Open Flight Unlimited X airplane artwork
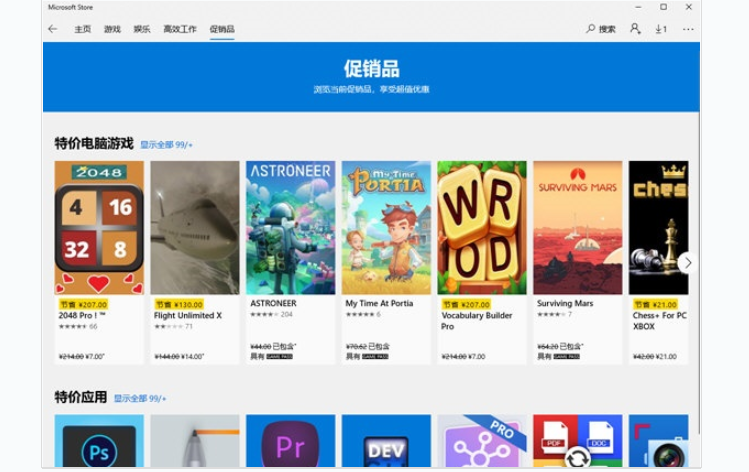The width and height of the screenshot is (749, 472). (x=195, y=227)
